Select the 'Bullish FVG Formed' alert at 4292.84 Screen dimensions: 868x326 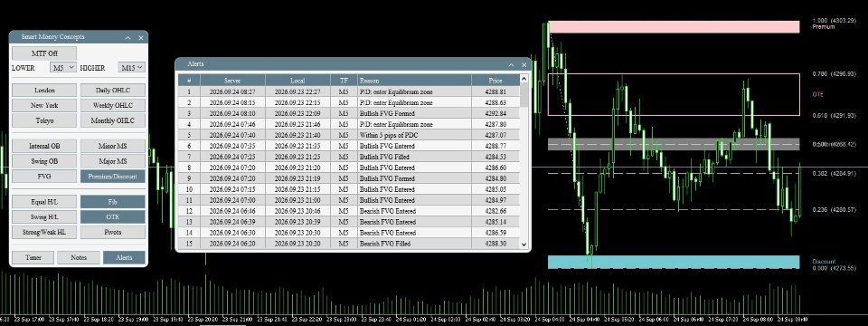coord(349,114)
